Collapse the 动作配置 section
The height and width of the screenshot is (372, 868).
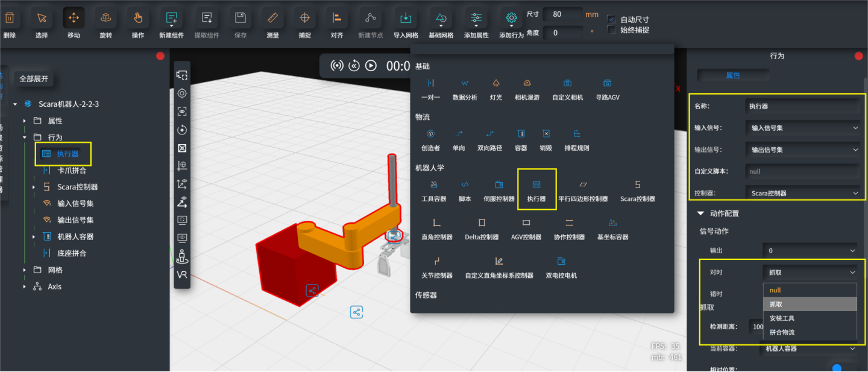[700, 213]
